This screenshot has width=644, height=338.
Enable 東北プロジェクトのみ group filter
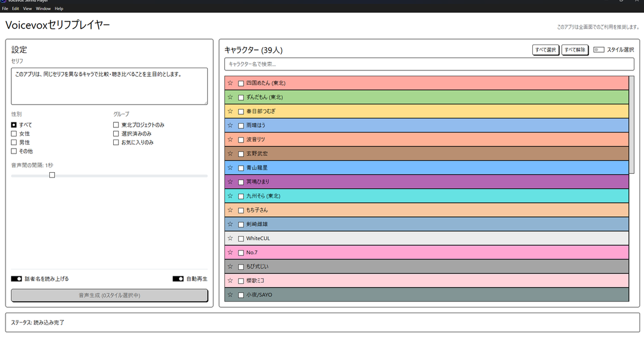click(x=116, y=124)
